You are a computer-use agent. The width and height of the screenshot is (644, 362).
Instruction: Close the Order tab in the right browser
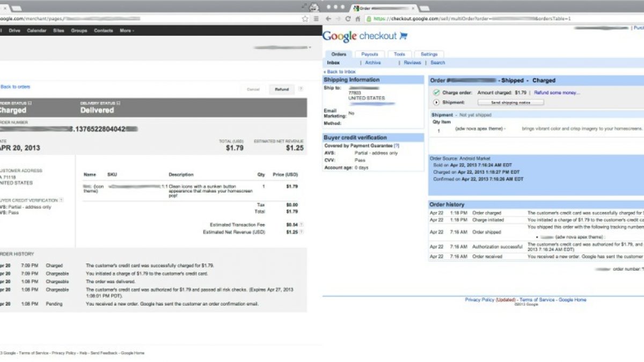pos(413,9)
